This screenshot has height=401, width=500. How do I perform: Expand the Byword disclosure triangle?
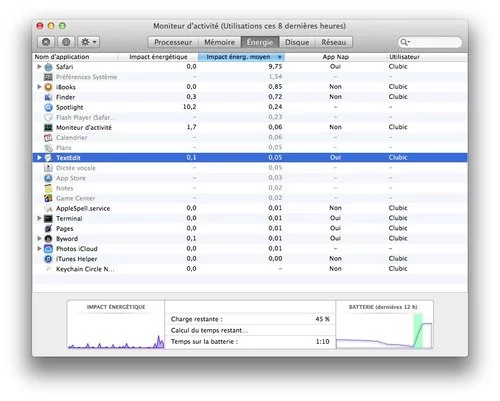[x=39, y=239]
